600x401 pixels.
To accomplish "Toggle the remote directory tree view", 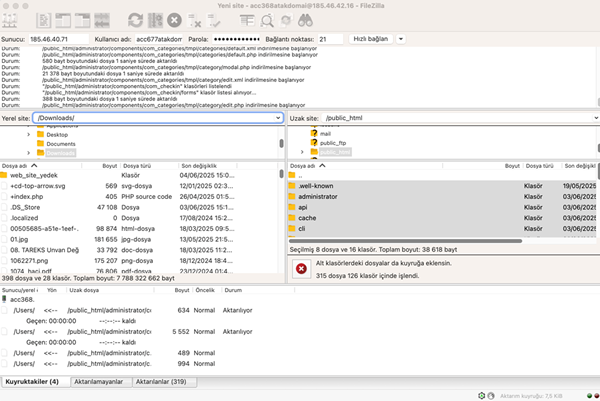I will click(82, 20).
